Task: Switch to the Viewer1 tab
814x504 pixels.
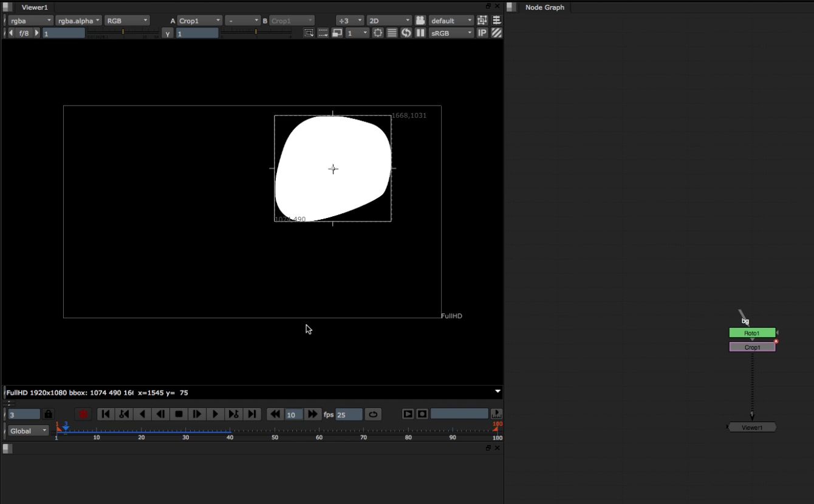Action: coord(34,7)
